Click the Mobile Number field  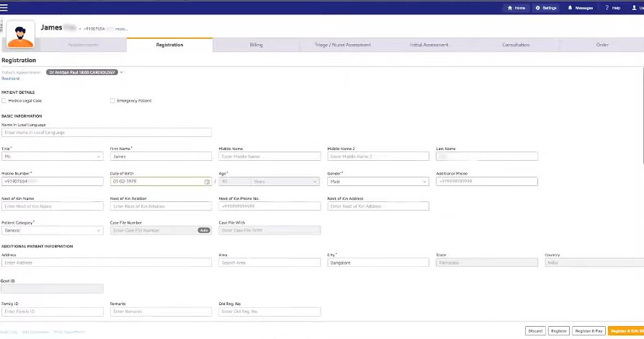pyautogui.click(x=52, y=182)
